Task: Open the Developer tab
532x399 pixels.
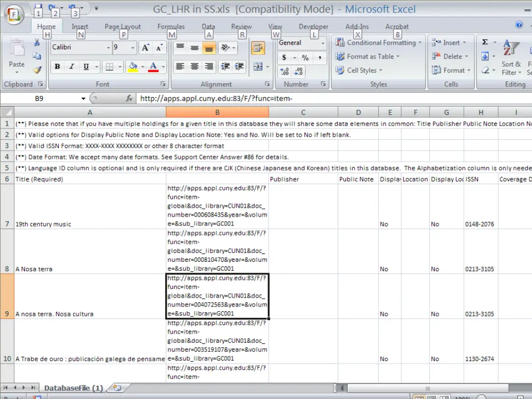Action: coord(313,26)
